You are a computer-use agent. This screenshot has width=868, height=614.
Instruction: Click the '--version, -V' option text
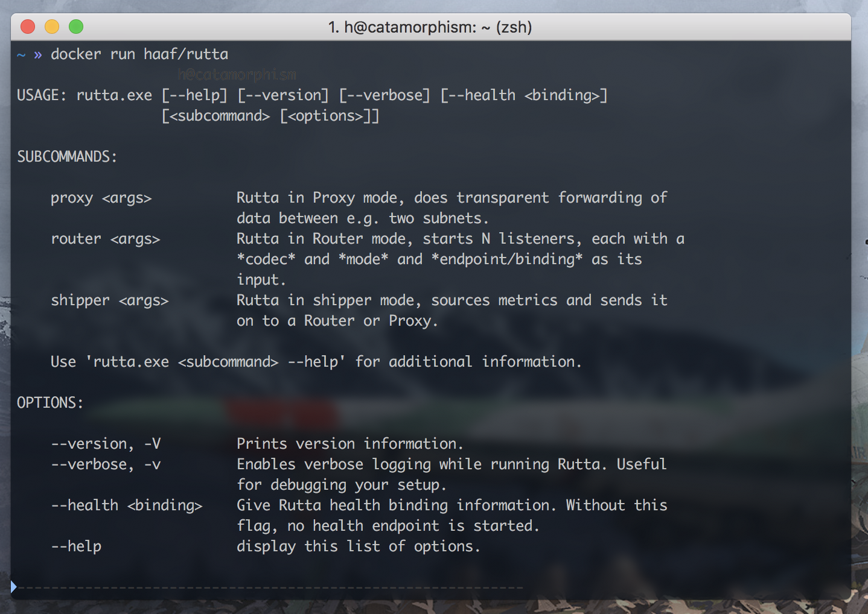click(x=106, y=444)
